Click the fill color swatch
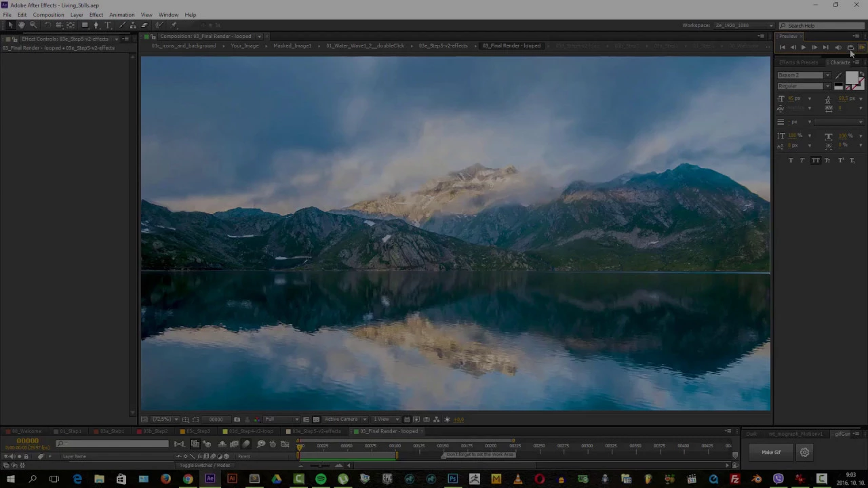This screenshot has height=488, width=868. coord(852,77)
